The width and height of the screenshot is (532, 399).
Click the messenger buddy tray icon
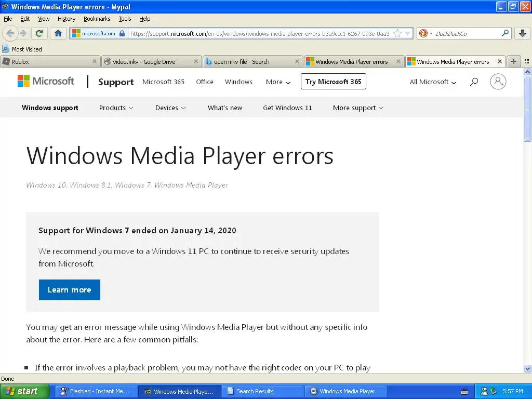click(x=485, y=391)
